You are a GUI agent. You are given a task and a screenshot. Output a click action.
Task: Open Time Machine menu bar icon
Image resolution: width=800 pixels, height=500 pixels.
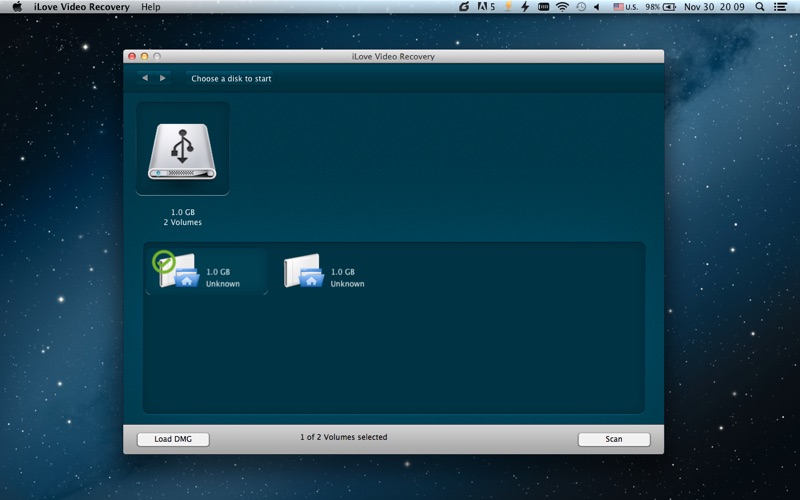(581, 7)
